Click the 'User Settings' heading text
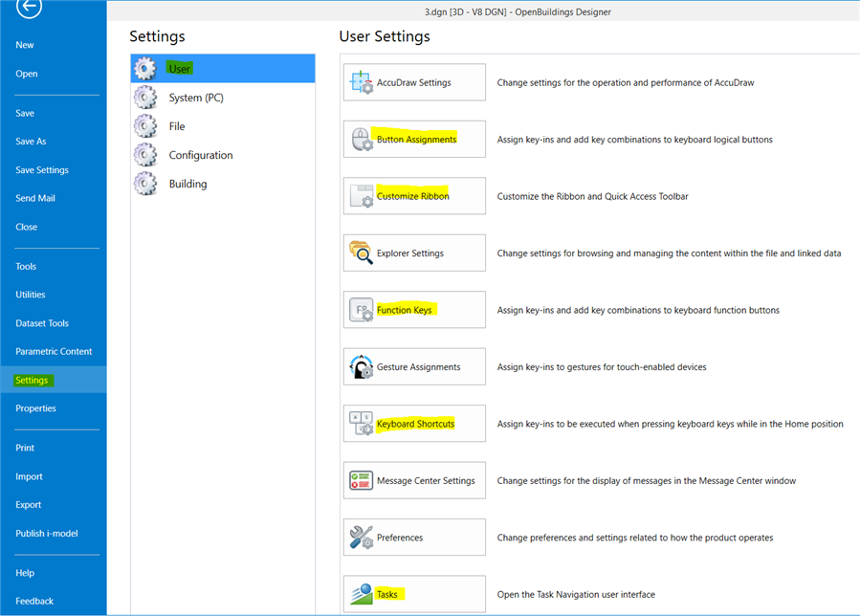 click(x=385, y=36)
